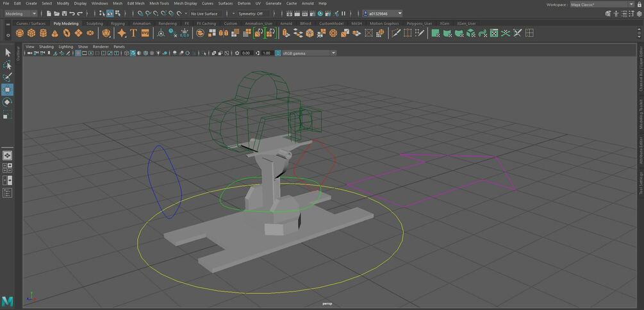
Task: Toggle the workspace lock icon
Action: pos(640,4)
